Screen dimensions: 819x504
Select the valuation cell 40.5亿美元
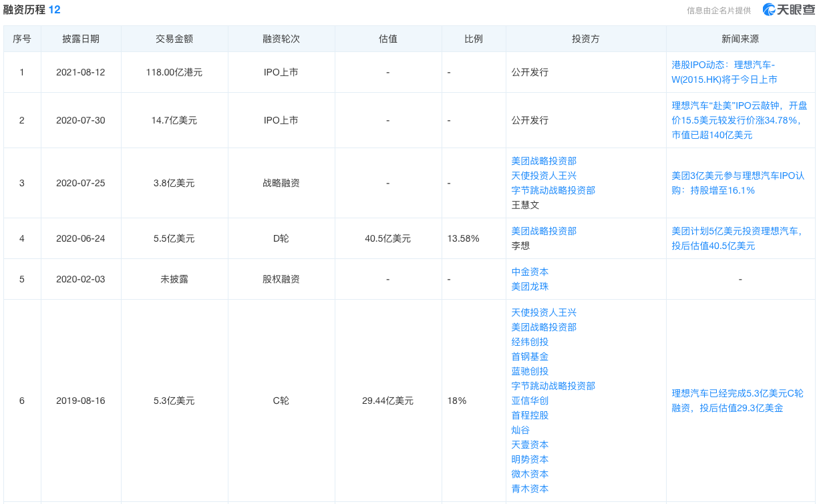(388, 238)
